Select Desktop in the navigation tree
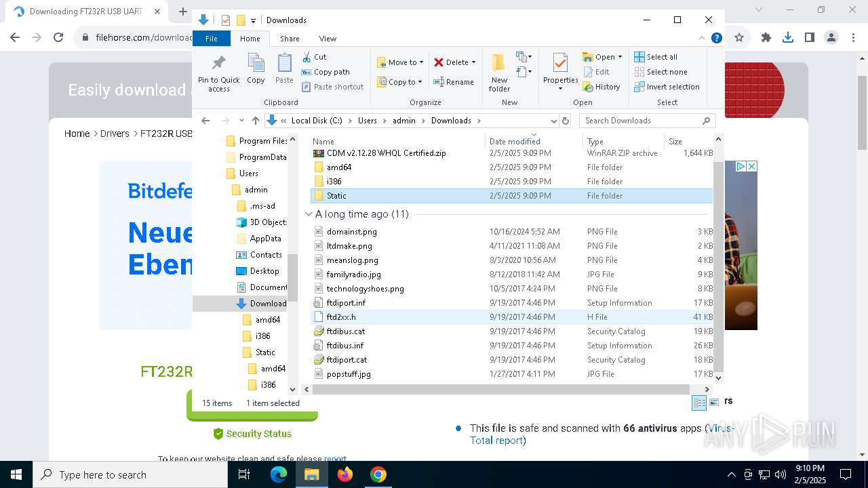868x488 pixels. point(258,271)
